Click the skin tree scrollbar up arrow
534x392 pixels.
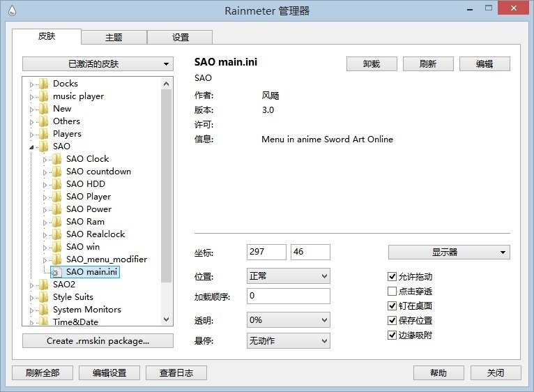point(166,84)
